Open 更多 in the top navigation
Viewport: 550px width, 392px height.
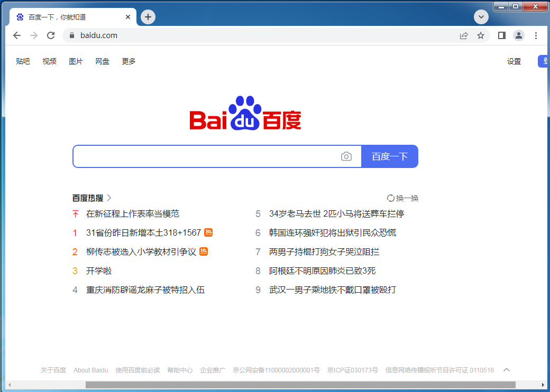pos(129,61)
